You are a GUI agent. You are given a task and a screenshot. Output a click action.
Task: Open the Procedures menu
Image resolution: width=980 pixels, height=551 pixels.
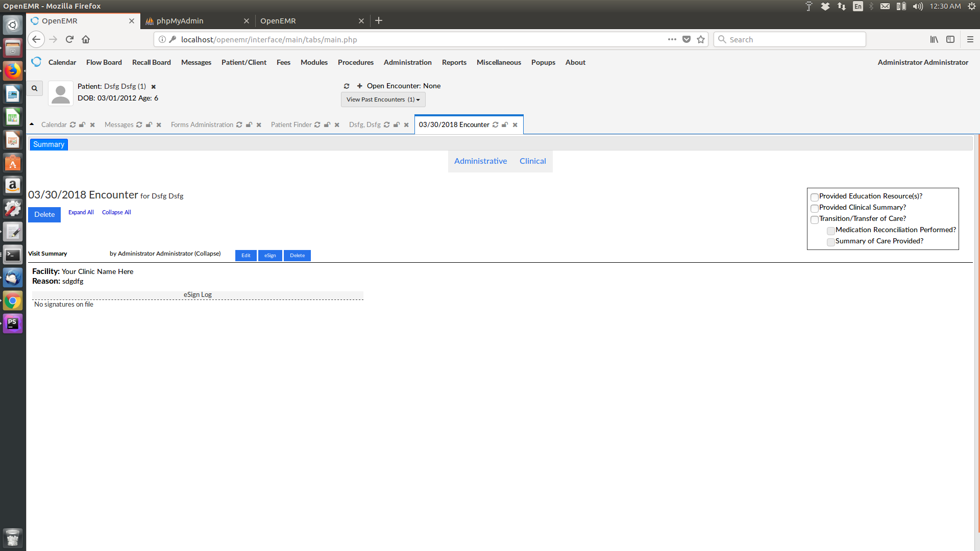click(x=355, y=62)
